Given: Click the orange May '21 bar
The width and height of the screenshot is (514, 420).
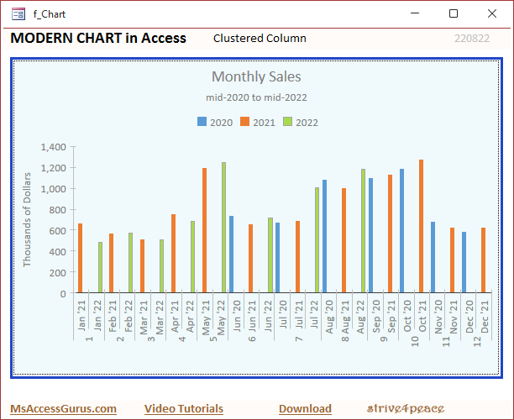Looking at the screenshot, I should 204,231.
